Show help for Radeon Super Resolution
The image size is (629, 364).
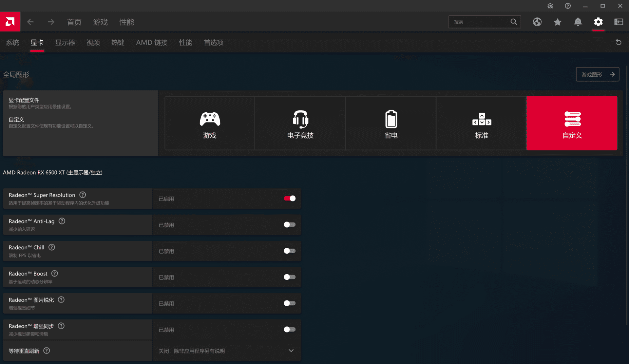coord(83,195)
